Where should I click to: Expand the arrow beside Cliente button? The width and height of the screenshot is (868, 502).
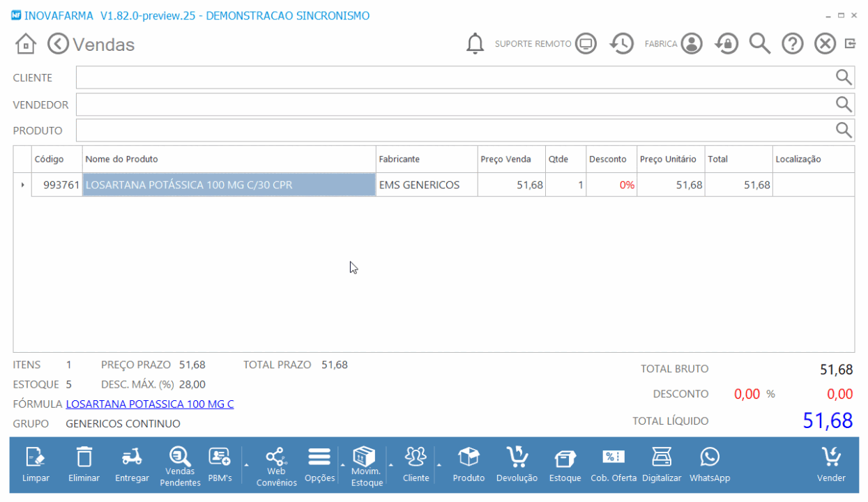point(390,464)
